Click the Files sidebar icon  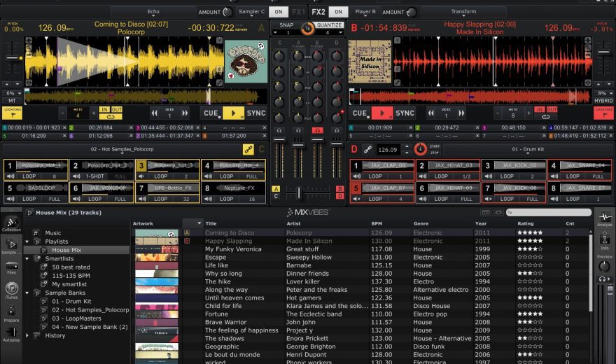coord(11,267)
